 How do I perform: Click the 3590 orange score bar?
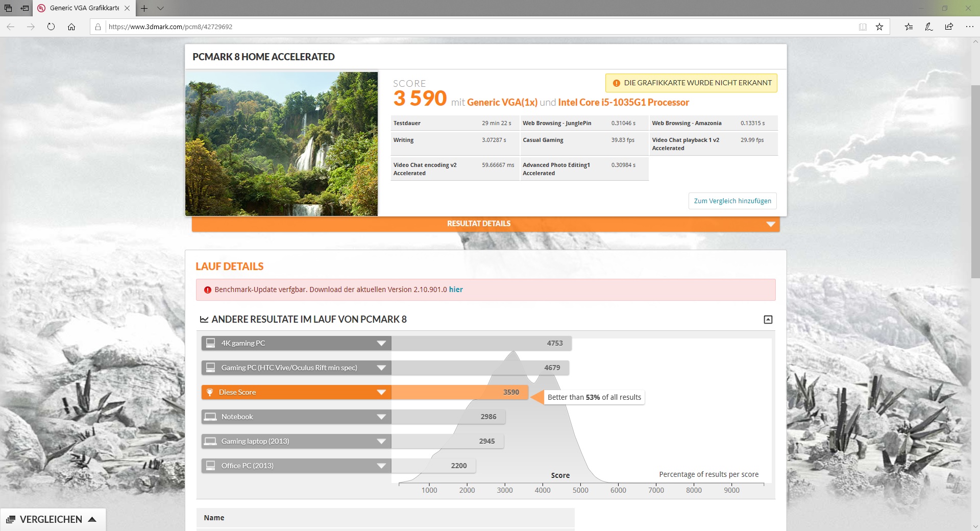pyautogui.click(x=459, y=392)
